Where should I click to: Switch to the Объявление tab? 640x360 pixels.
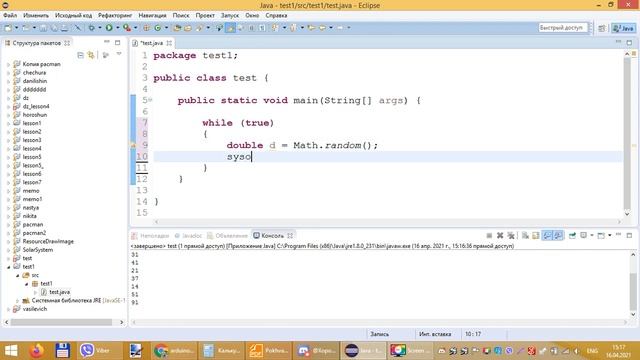click(x=228, y=236)
